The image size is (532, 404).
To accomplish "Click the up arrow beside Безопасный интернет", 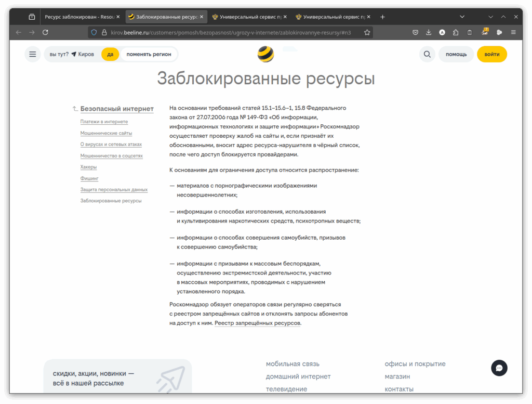I will pyautogui.click(x=75, y=109).
